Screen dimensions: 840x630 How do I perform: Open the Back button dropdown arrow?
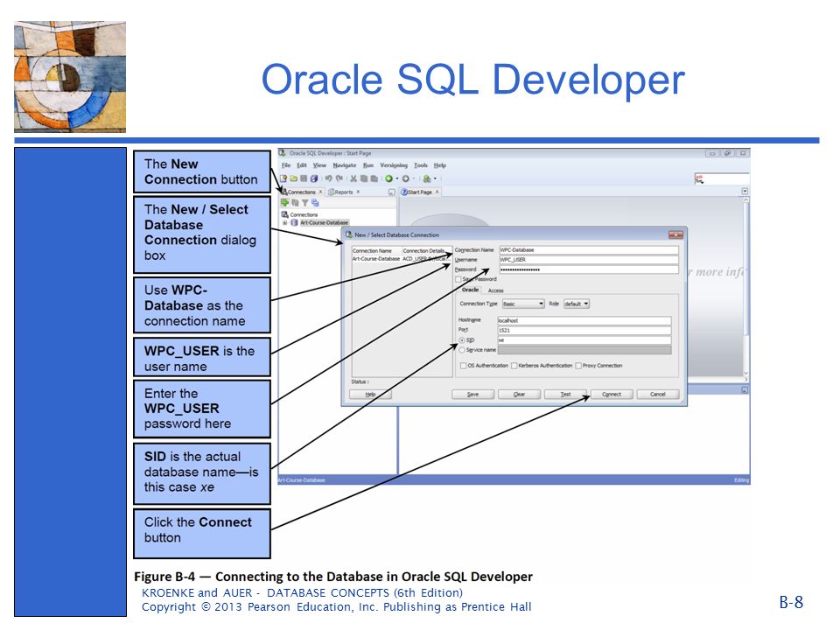coord(397,178)
